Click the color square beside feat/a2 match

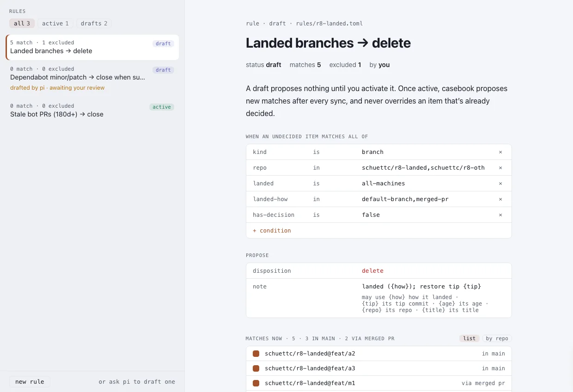pos(256,354)
